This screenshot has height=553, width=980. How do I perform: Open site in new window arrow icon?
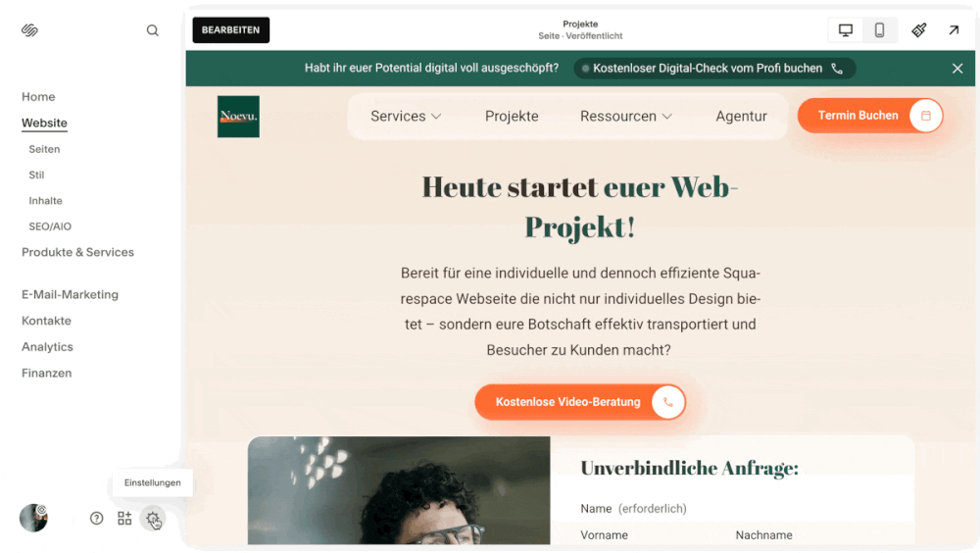click(x=954, y=30)
